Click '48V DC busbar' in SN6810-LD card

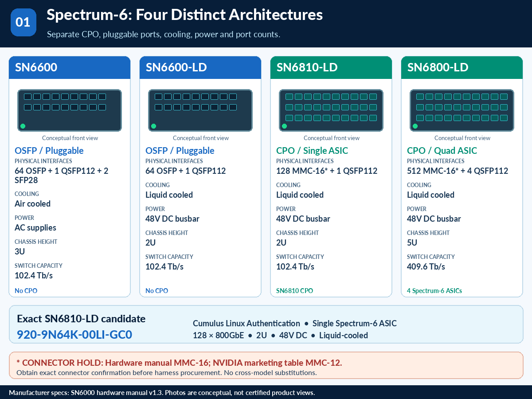[303, 219]
